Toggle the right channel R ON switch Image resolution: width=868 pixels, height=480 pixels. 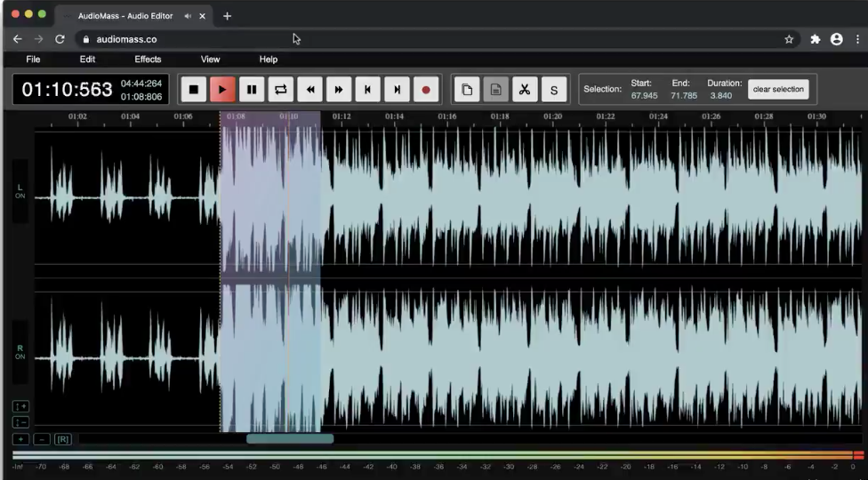pos(20,352)
